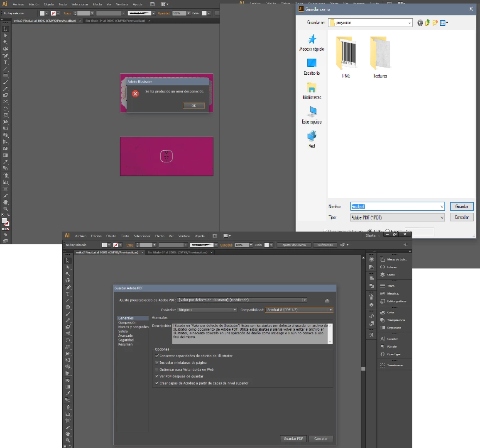Expand the Ajuste preestablecido de Adobe PDF dropdown
This screenshot has height=448, width=480.
tap(242, 300)
